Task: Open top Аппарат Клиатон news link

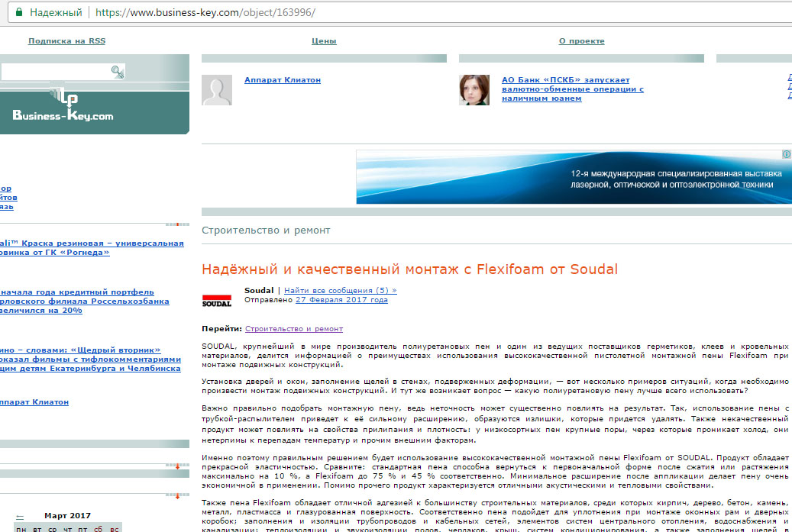Action: (x=283, y=79)
